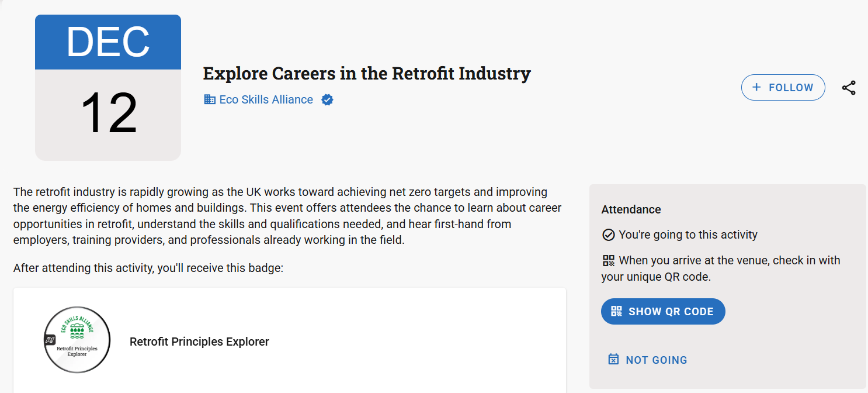Image resolution: width=868 pixels, height=393 pixels.
Task: Click the Show QR Code label text
Action: click(671, 312)
